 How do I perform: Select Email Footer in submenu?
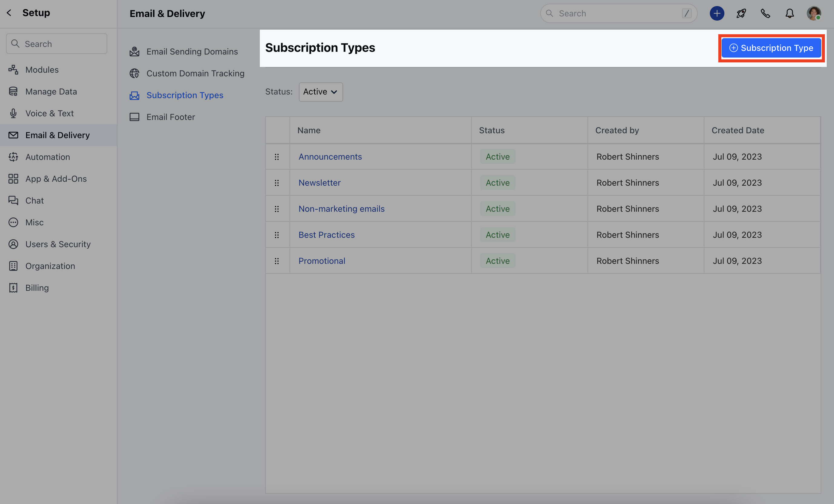(170, 117)
